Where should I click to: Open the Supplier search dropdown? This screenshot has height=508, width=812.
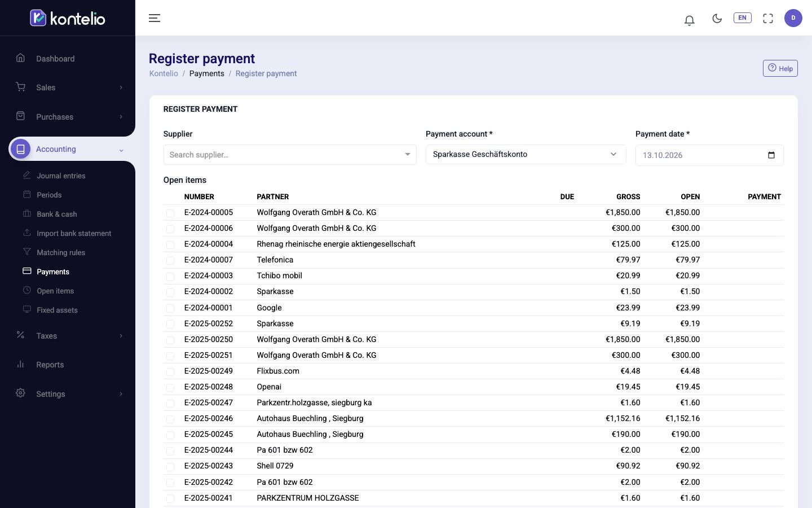290,155
